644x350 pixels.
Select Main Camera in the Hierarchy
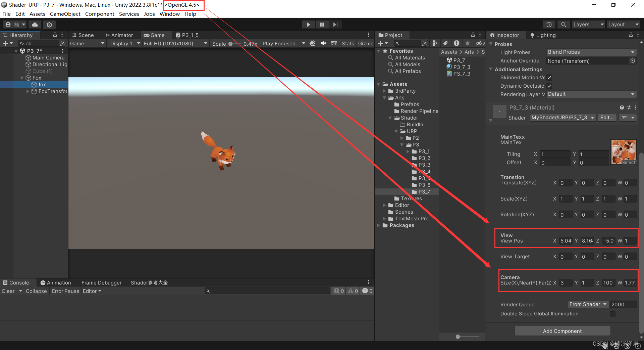click(x=48, y=57)
